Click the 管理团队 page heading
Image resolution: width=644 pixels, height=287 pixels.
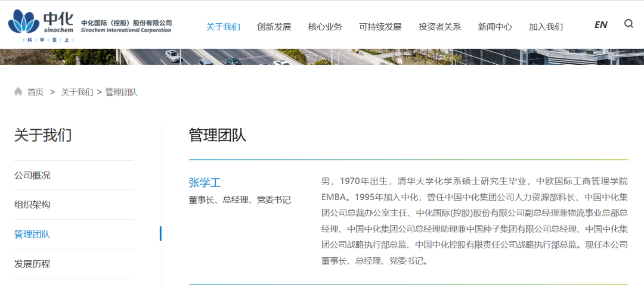coord(217,135)
